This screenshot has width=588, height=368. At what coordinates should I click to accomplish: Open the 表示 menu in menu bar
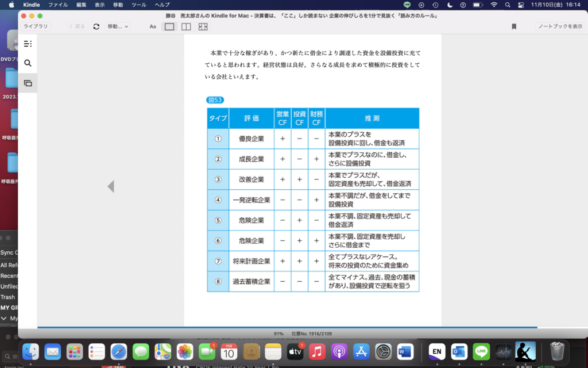99,5
